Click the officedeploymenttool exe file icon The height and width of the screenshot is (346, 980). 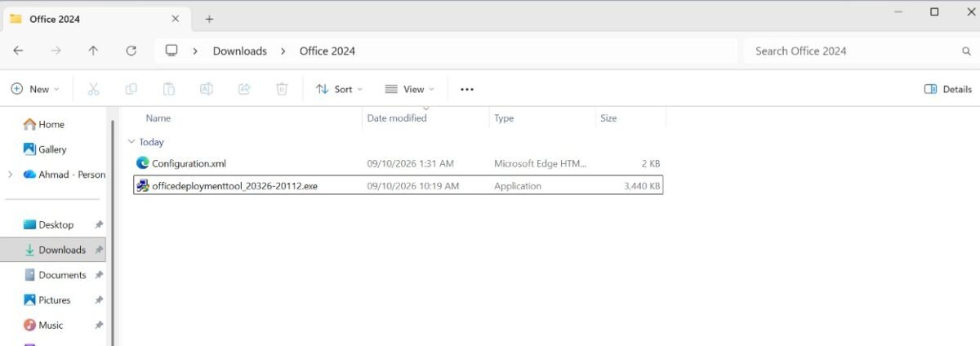click(143, 185)
